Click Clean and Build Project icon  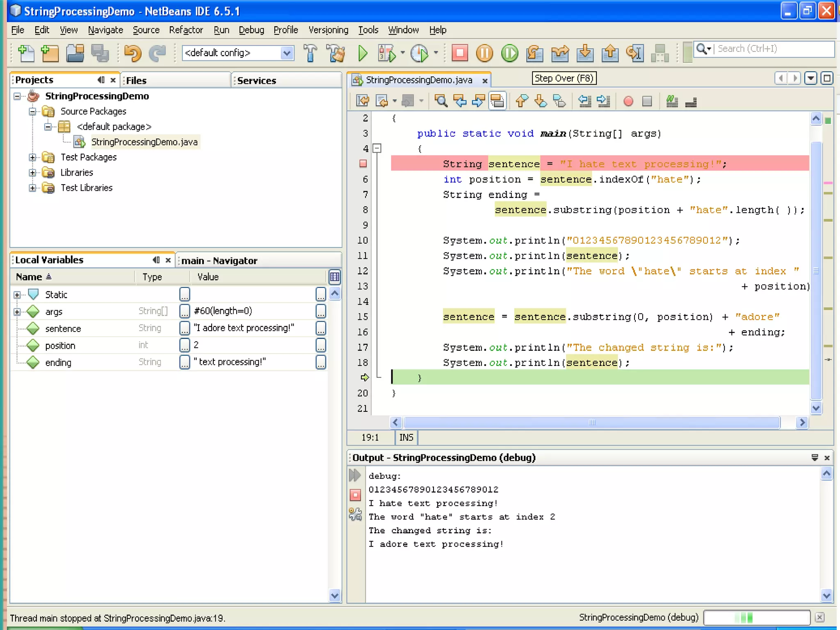(336, 53)
